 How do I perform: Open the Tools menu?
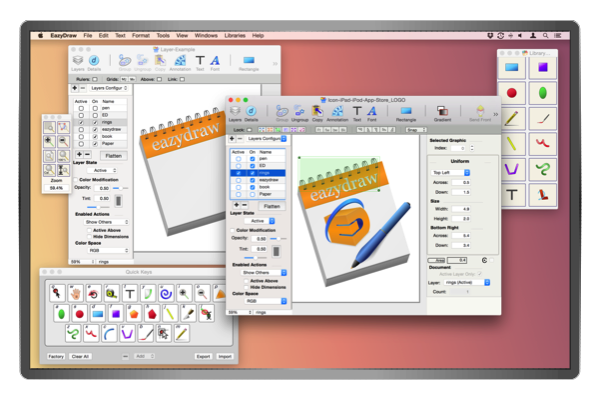pos(163,36)
